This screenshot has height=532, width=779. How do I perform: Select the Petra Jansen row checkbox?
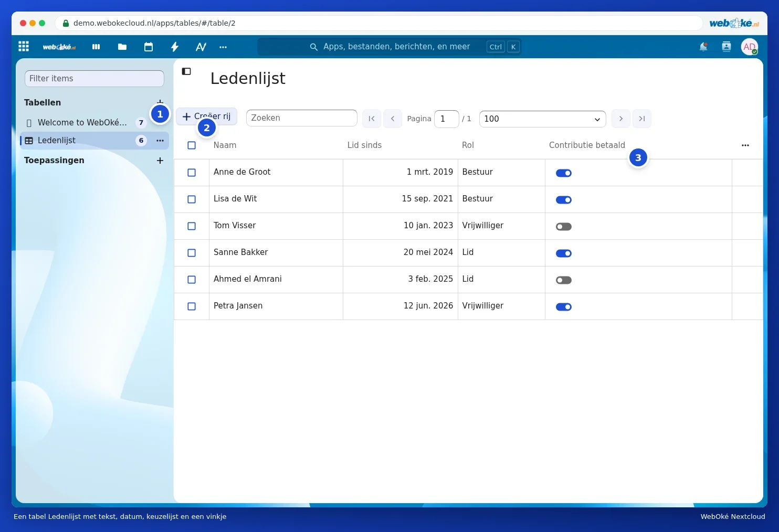(192, 306)
